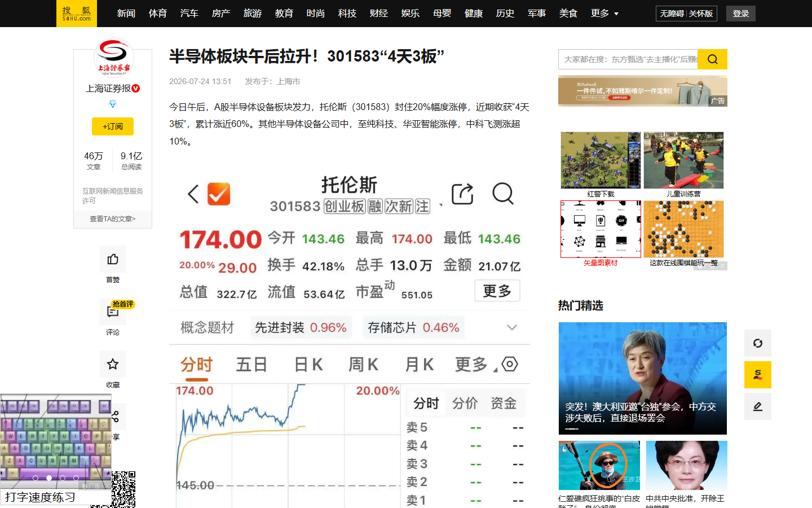This screenshot has width=812, height=508.
Task: Click the 抢首评 badge
Action: (122, 304)
